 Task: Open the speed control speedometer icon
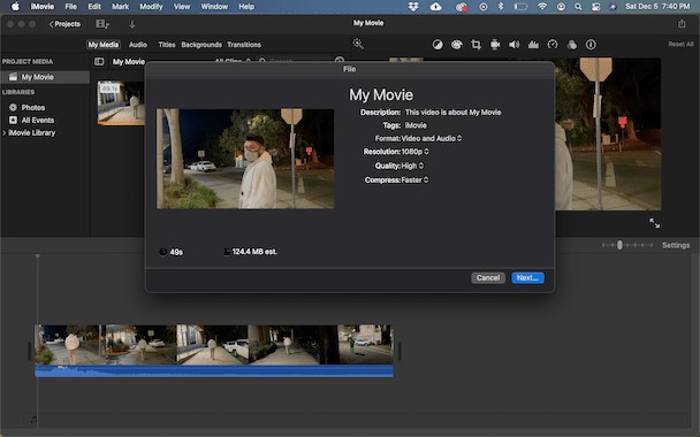pyautogui.click(x=552, y=45)
